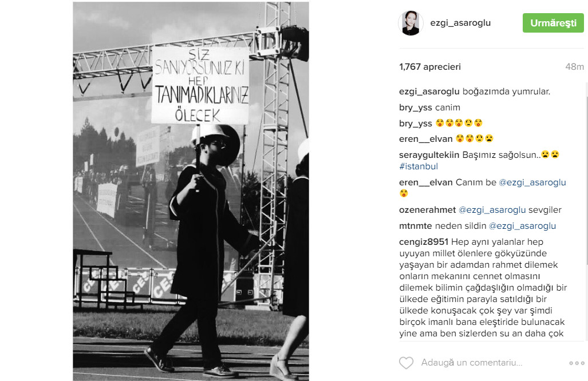Open ozenerahmet commenter profile
Viewport: 588px width, 381px height.
coord(428,210)
